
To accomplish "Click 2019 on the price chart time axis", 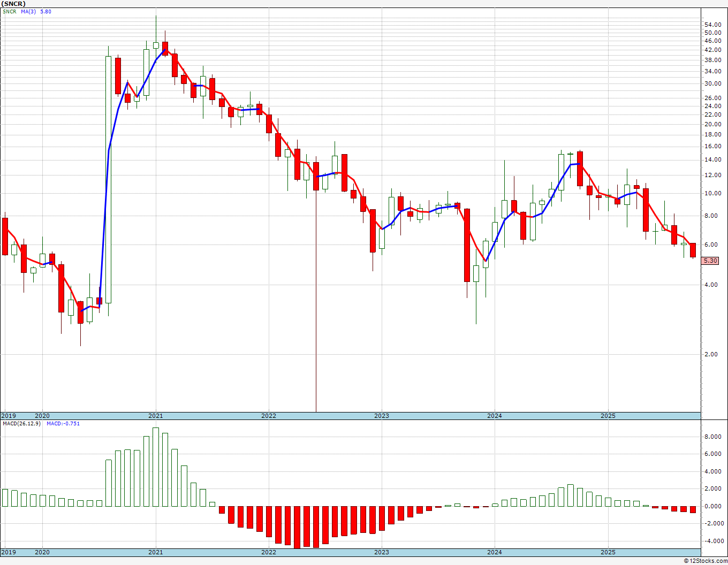I will pos(8,416).
